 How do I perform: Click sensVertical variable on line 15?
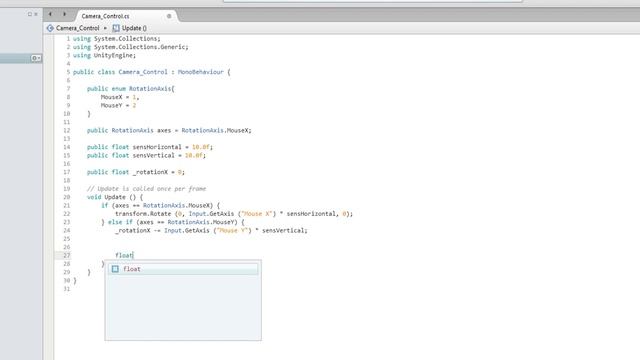[153, 155]
